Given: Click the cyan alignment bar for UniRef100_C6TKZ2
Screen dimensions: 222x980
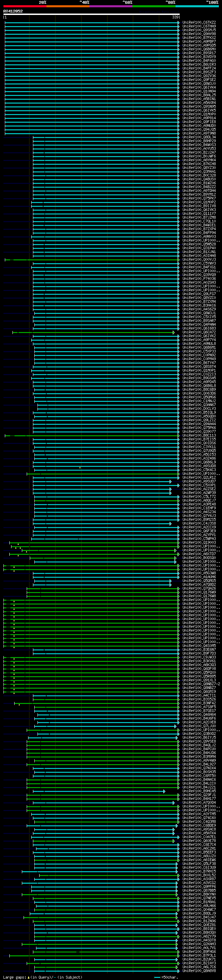Looking at the screenshot, I should coord(92,23).
